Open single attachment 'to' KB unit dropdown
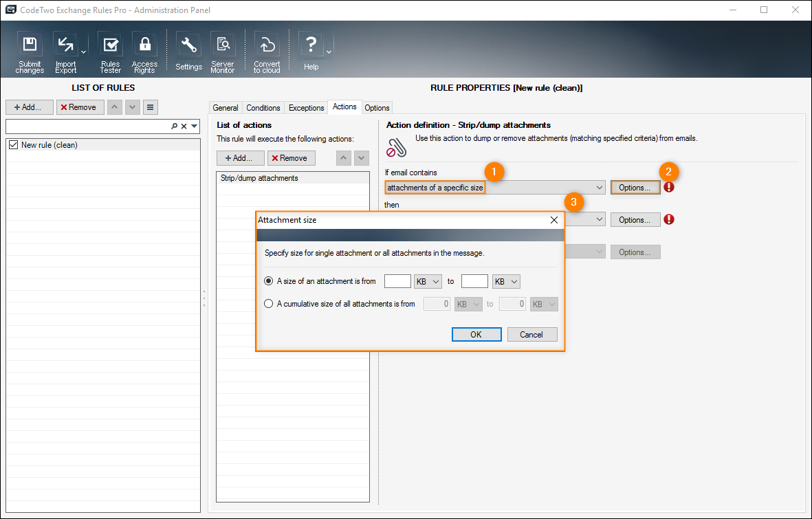Image resolution: width=812 pixels, height=519 pixels. pyautogui.click(x=506, y=281)
